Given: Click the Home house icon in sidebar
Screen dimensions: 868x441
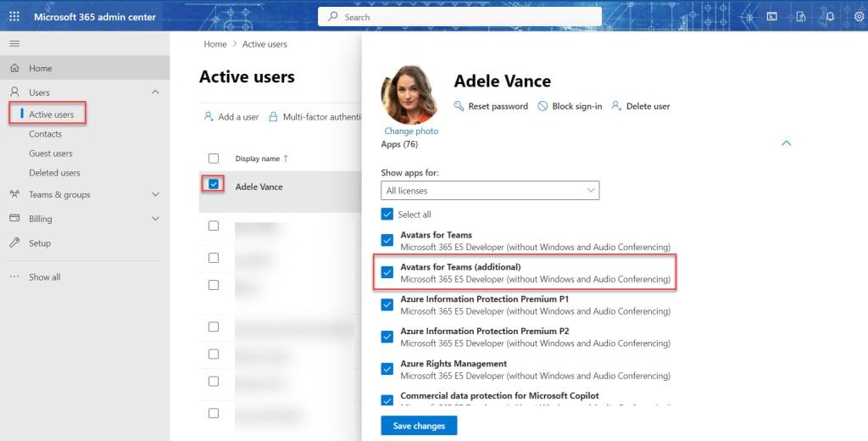Looking at the screenshot, I should point(15,68).
